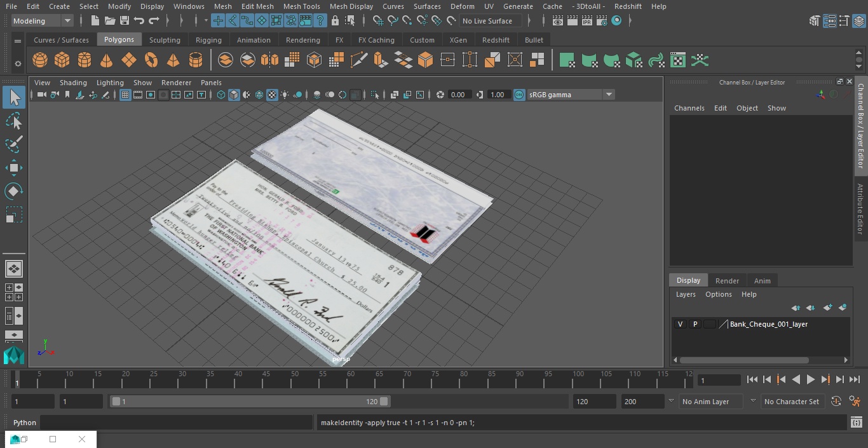The image size is (868, 448).
Task: Click the time slider at frame 60
Action: coord(351,379)
